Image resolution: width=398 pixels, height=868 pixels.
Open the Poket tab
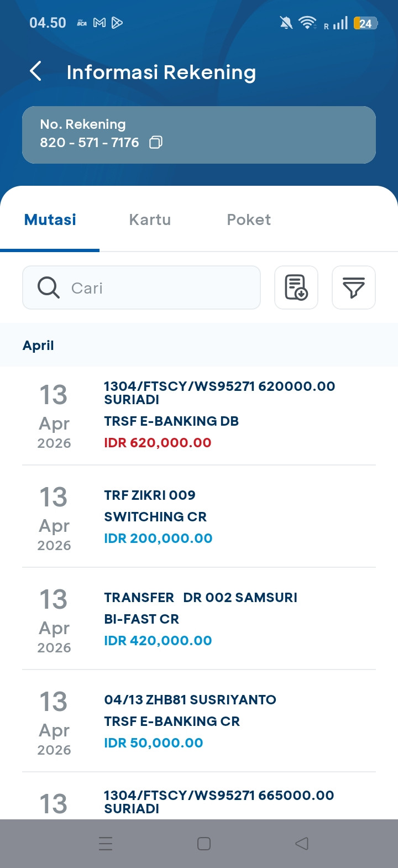[x=249, y=219]
